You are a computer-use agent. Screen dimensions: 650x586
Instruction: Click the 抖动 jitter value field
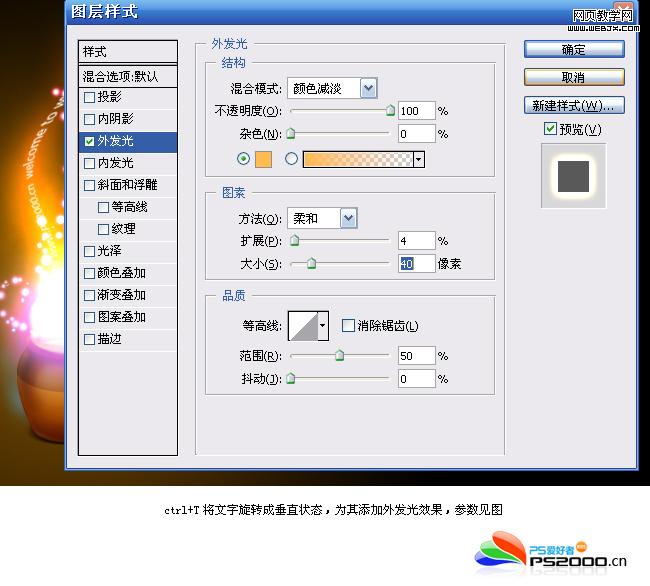(x=417, y=379)
